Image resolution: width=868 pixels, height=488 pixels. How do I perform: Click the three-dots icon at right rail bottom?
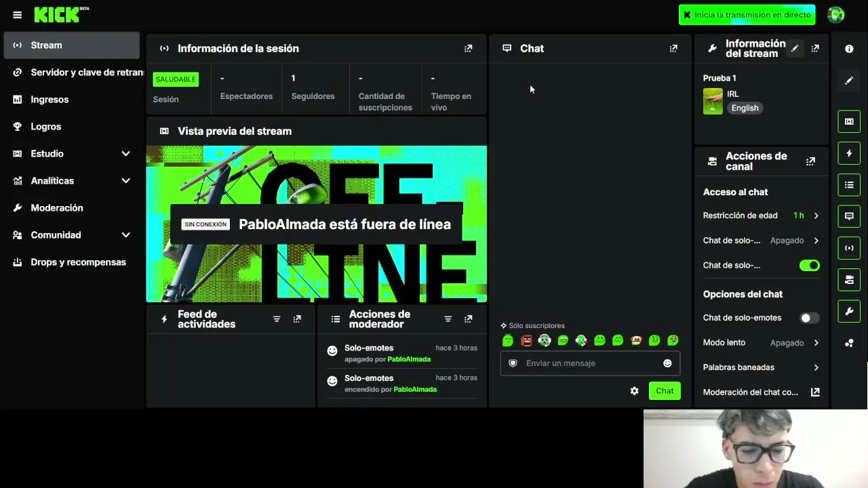coord(849,343)
